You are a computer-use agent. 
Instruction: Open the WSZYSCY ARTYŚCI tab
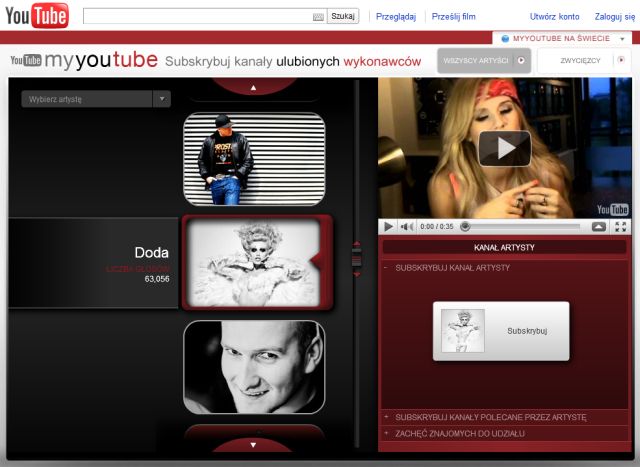pyautogui.click(x=484, y=60)
